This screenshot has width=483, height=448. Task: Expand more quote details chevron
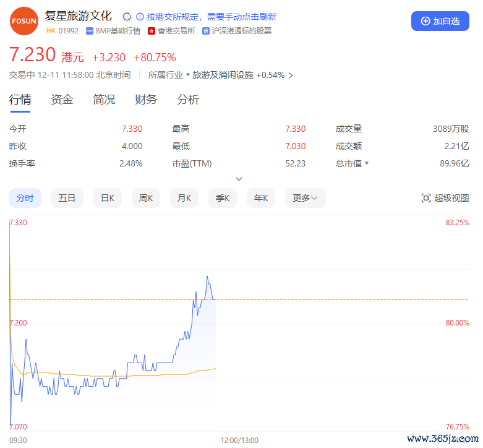(239, 179)
